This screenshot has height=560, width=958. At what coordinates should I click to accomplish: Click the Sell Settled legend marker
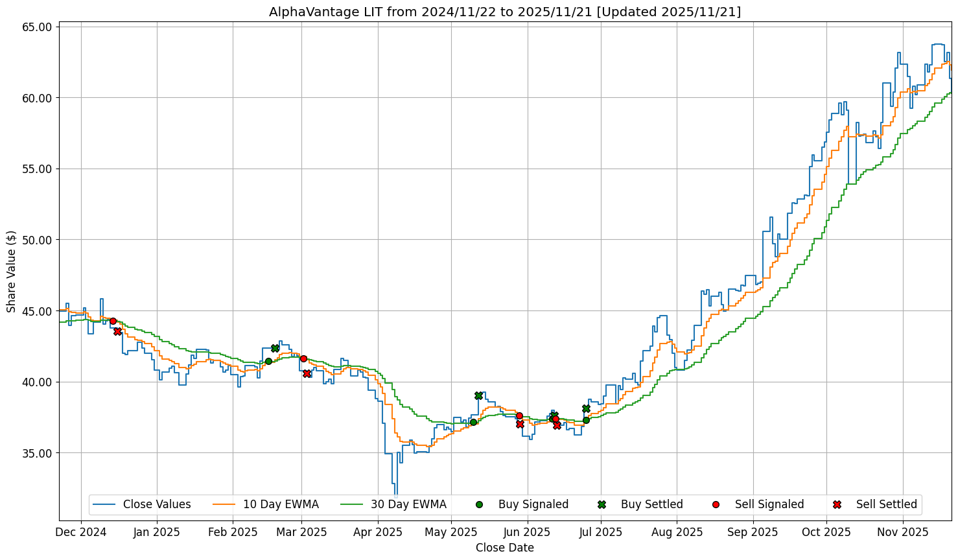(x=837, y=504)
